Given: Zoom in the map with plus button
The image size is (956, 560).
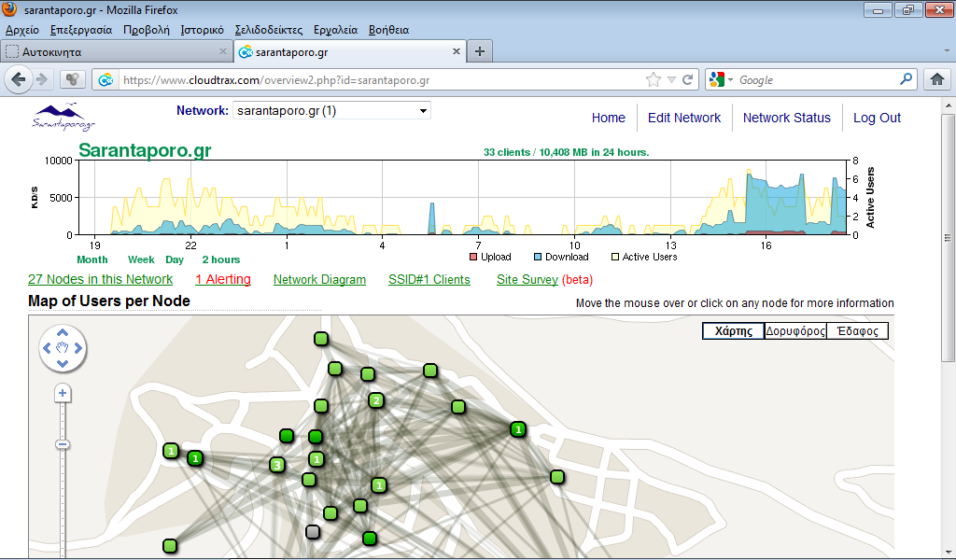Looking at the screenshot, I should (x=63, y=394).
